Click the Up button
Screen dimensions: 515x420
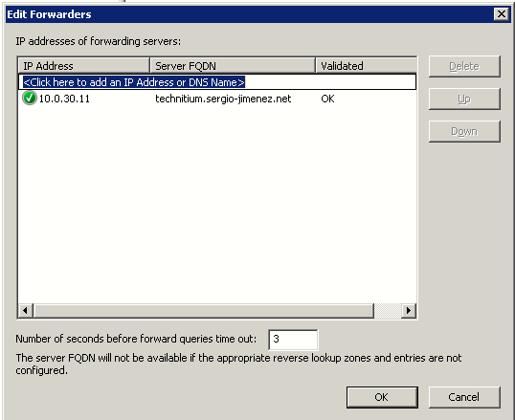pyautogui.click(x=464, y=99)
